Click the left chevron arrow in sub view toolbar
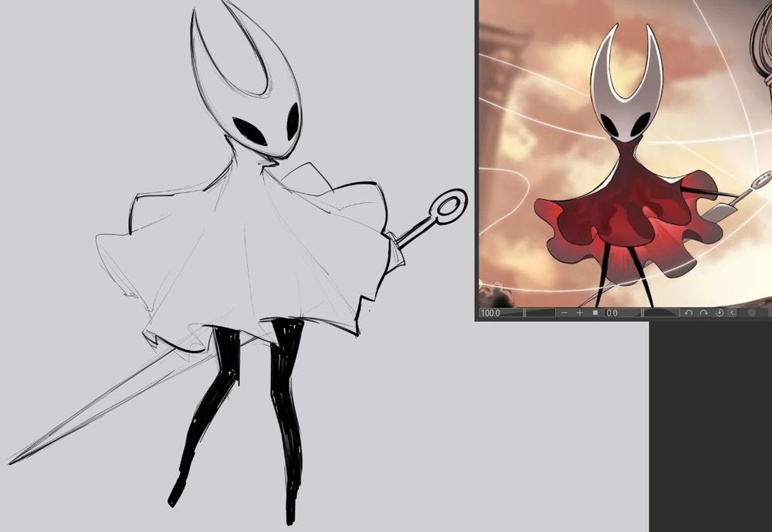 pos(732,313)
